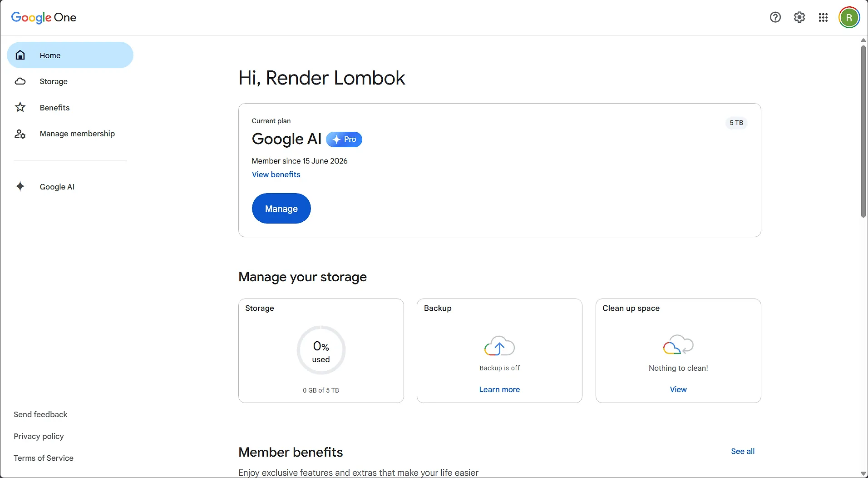Image resolution: width=868 pixels, height=478 pixels.
Task: Open the Privacy policy link
Action: [39, 436]
